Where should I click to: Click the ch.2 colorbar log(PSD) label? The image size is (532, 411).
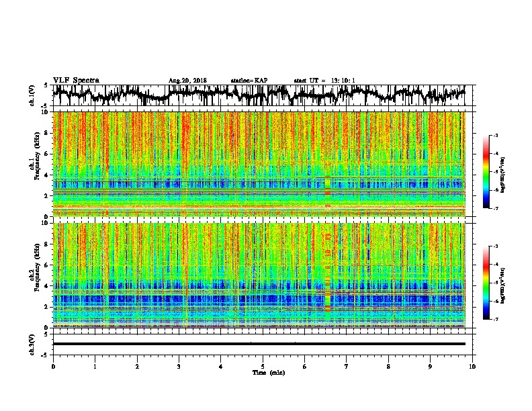(x=503, y=285)
